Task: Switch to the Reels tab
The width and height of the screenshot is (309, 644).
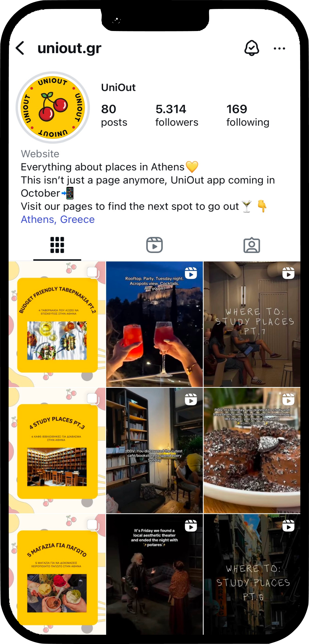Action: click(x=154, y=245)
